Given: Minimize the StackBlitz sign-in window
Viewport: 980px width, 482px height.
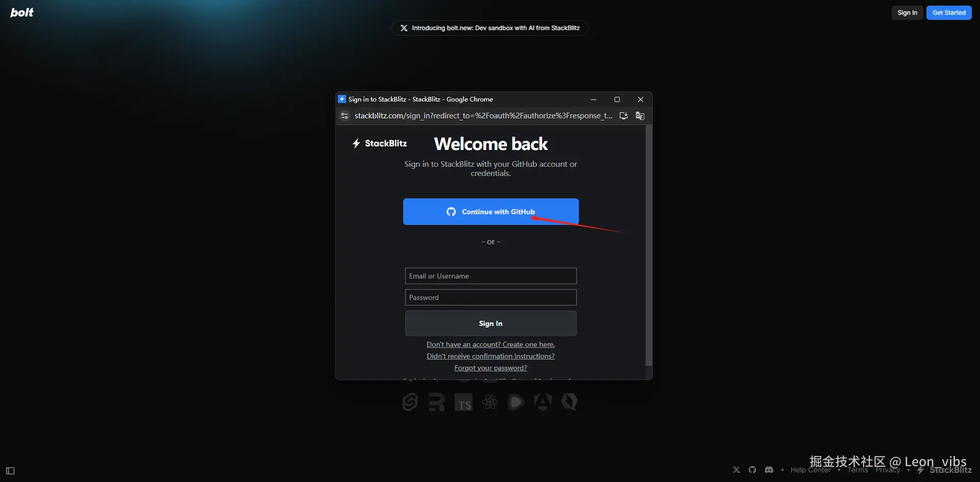Looking at the screenshot, I should [594, 99].
